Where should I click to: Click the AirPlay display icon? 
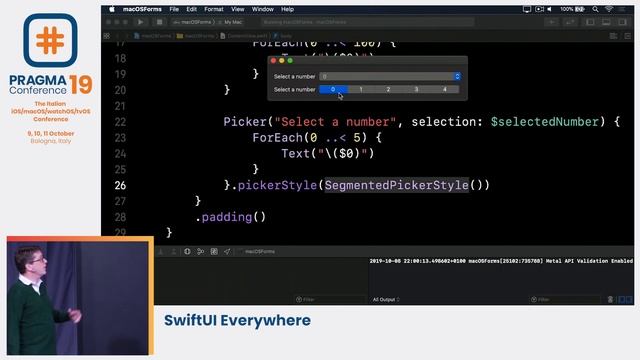click(x=527, y=9)
